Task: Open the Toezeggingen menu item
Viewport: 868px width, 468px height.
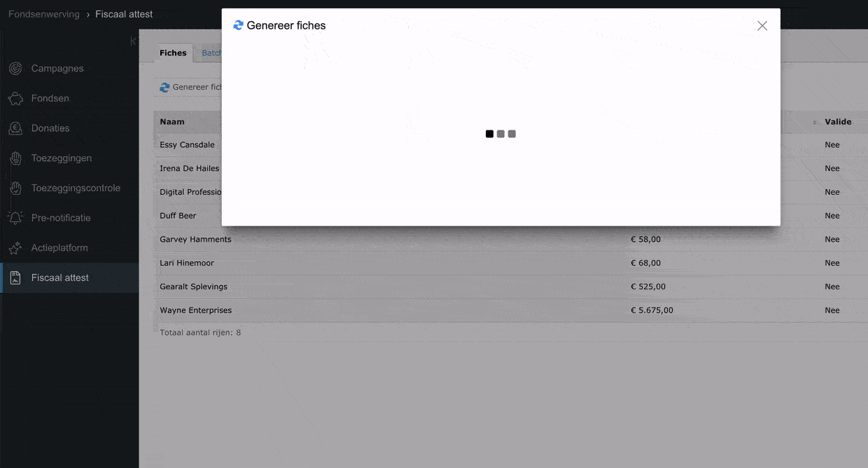Action: point(62,158)
